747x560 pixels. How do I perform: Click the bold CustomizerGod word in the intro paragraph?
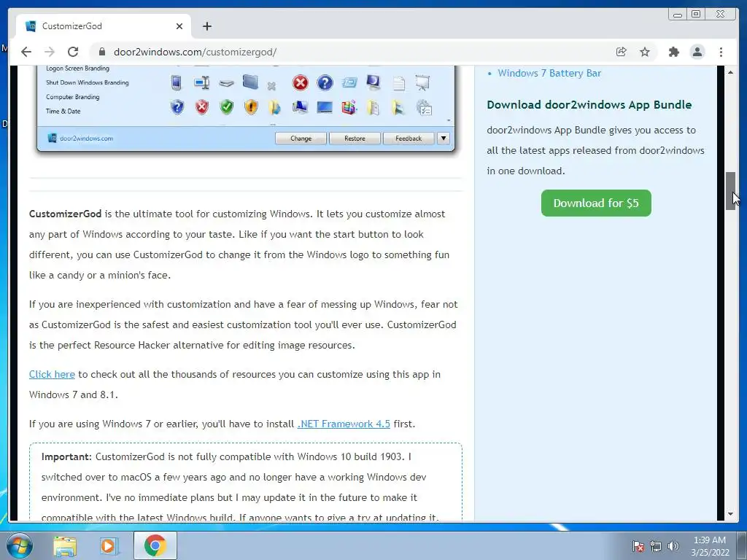click(65, 214)
